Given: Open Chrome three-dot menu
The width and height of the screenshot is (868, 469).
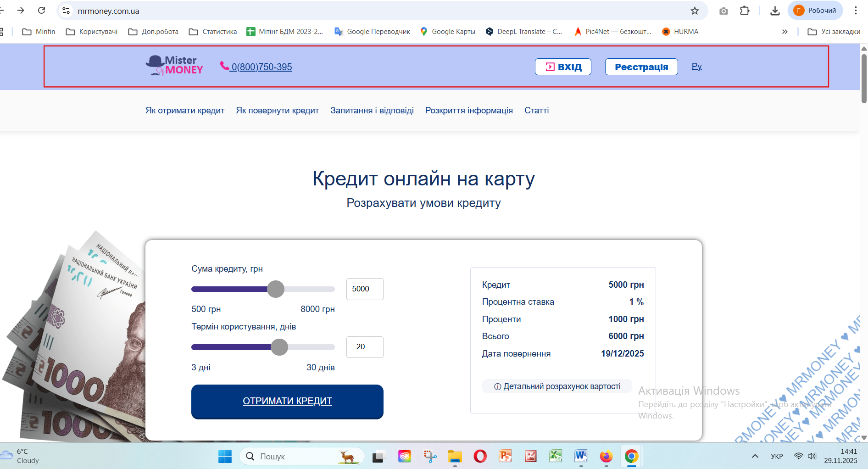Looking at the screenshot, I should (856, 11).
